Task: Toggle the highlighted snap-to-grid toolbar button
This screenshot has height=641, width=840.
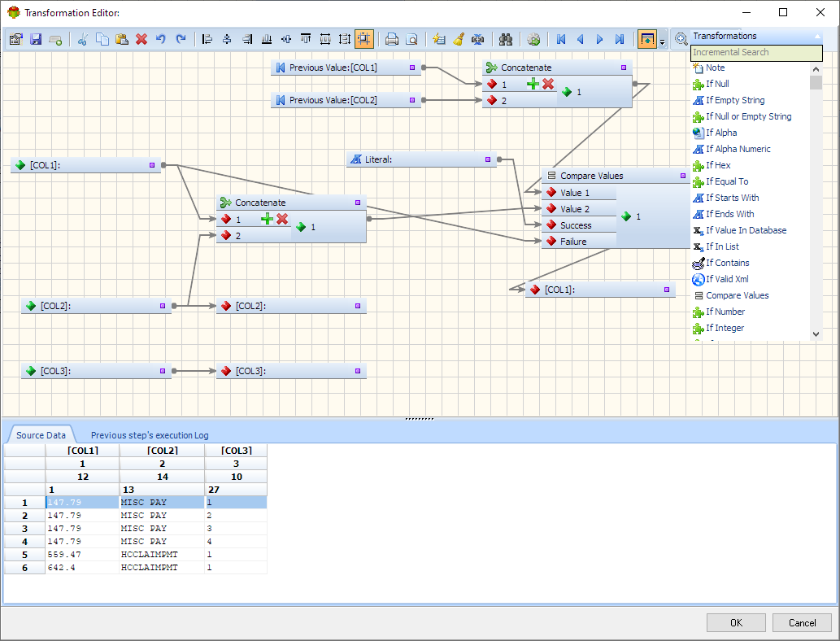Action: click(364, 39)
